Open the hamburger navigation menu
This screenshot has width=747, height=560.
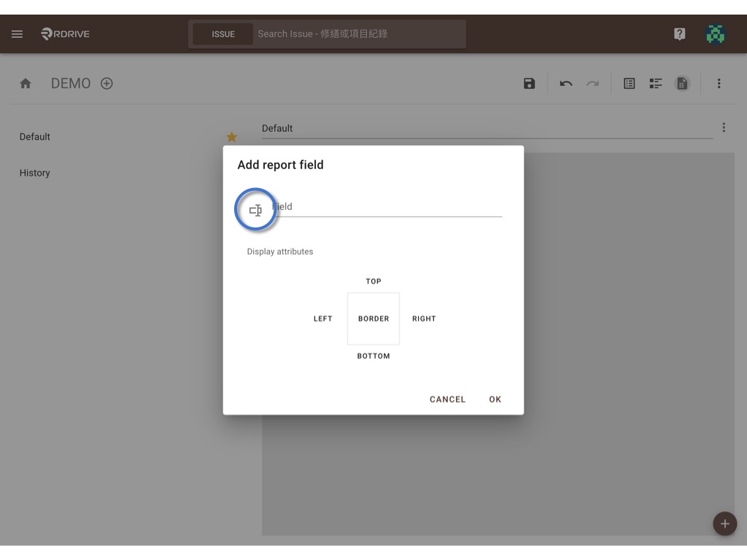point(18,34)
